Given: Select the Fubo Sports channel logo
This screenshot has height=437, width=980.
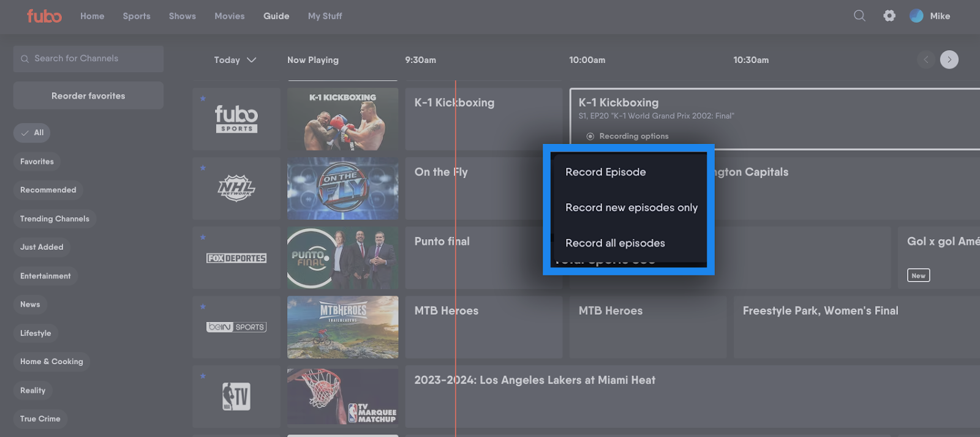Looking at the screenshot, I should click(236, 119).
